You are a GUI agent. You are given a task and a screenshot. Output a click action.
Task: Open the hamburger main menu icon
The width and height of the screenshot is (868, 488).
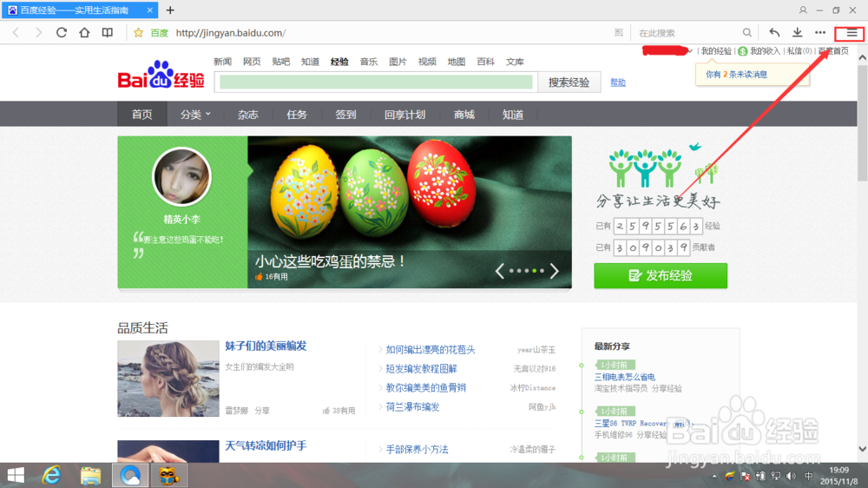[x=850, y=33]
